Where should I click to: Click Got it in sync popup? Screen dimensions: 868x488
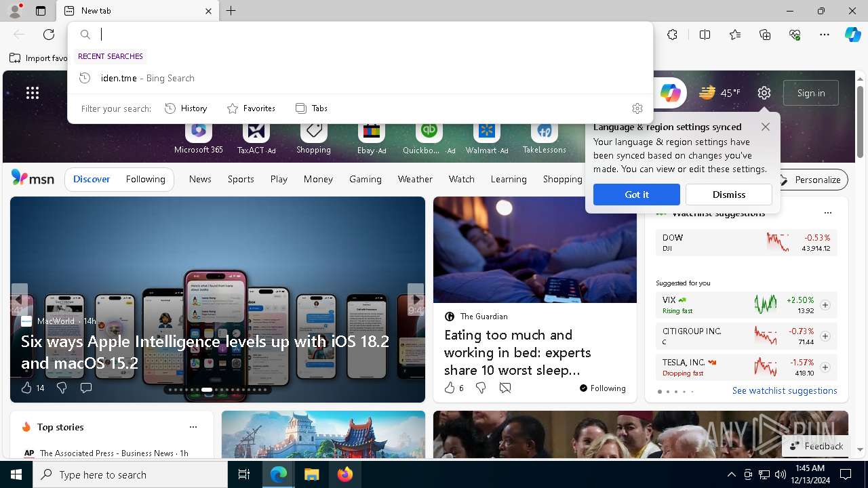(637, 195)
